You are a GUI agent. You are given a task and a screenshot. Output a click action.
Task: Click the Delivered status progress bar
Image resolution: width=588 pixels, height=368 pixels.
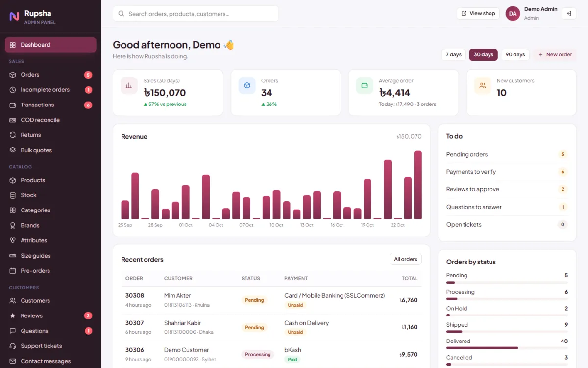point(507,348)
